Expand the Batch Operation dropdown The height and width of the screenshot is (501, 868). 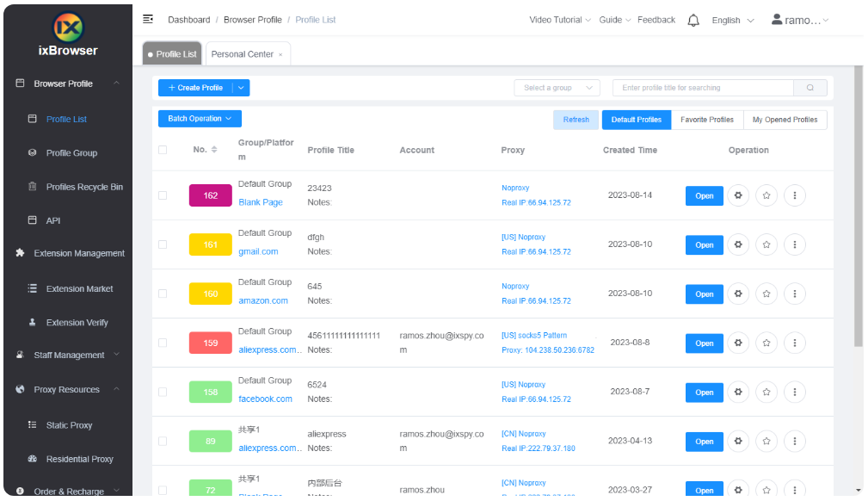point(200,119)
